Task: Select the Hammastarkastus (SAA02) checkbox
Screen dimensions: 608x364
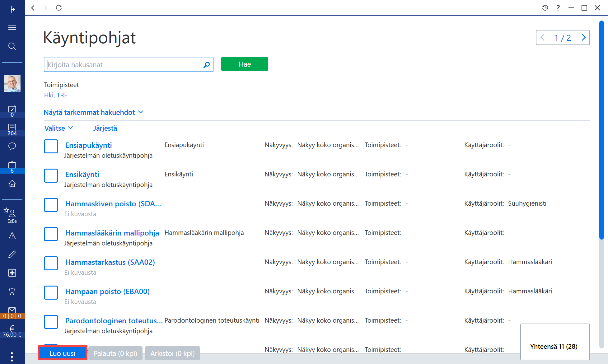Action: click(51, 263)
